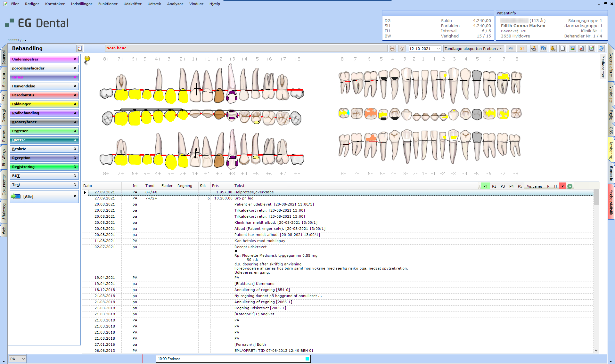Open the Tandlæge eksperten Preben dropdown
Screen dimensions: 615x364
501,49
